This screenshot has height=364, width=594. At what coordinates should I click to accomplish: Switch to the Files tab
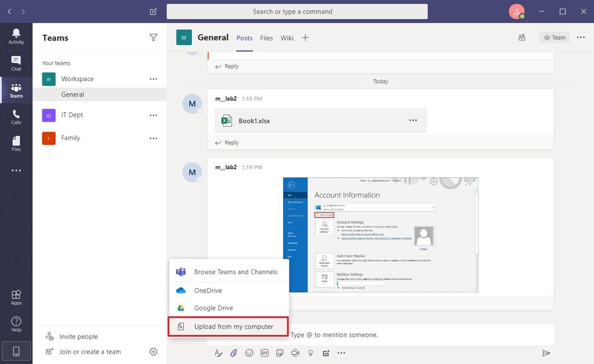(x=266, y=38)
